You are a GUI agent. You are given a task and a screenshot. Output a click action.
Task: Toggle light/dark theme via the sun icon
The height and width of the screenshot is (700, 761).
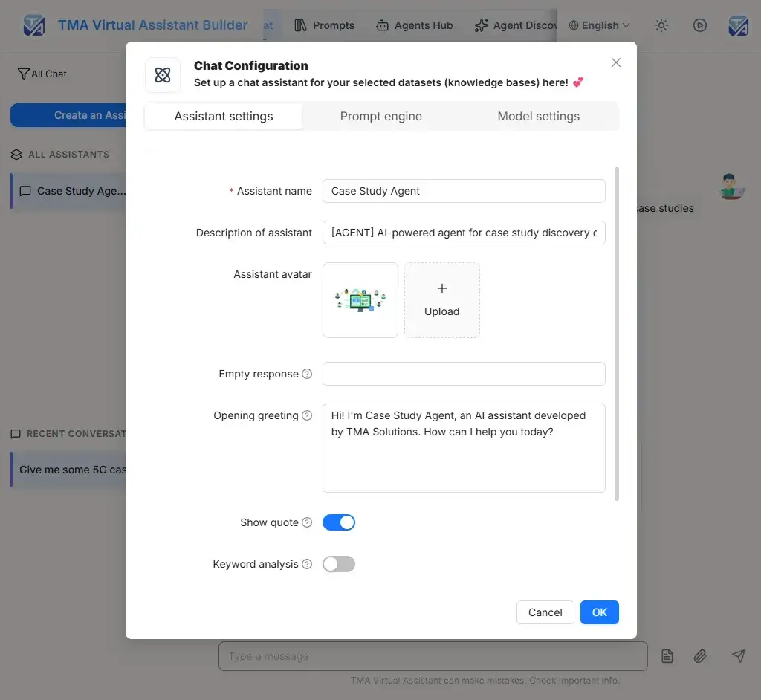coord(661,25)
